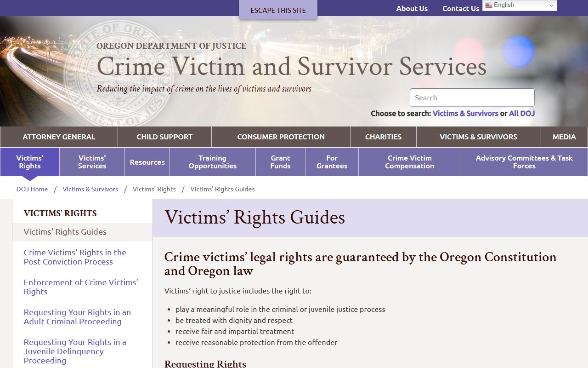Choose Victims & Survivors search scope

click(465, 113)
